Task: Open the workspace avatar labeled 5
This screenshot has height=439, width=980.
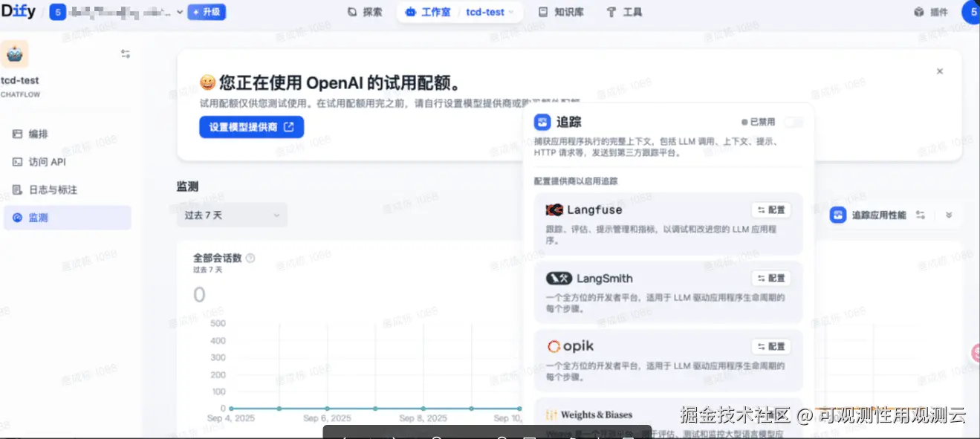Action: (57, 12)
